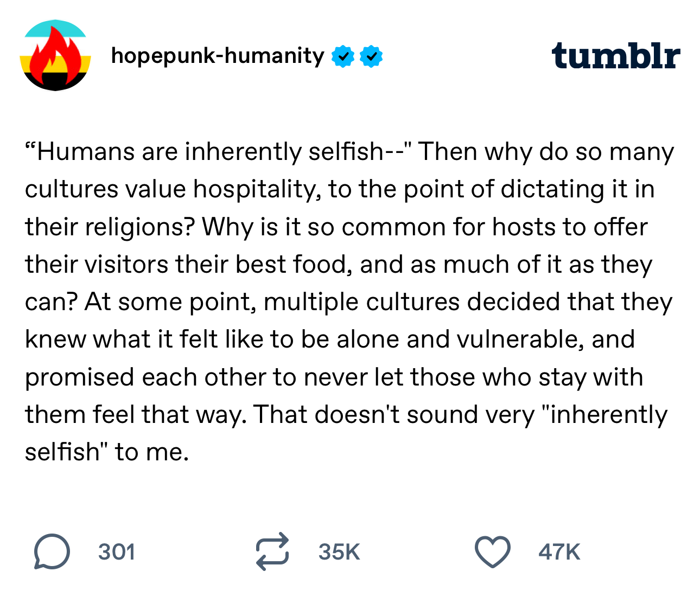
Task: Reblog the post with the arrows icon
Action: [272, 552]
